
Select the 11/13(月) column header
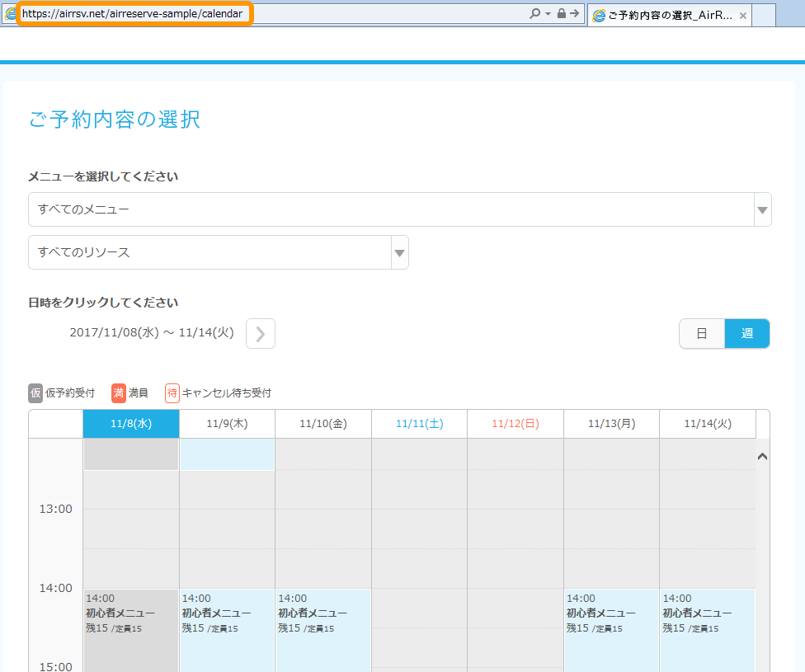point(611,424)
